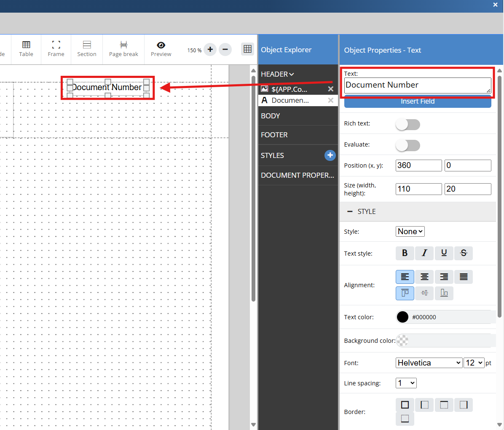Toggle the grid display icon

247,49
